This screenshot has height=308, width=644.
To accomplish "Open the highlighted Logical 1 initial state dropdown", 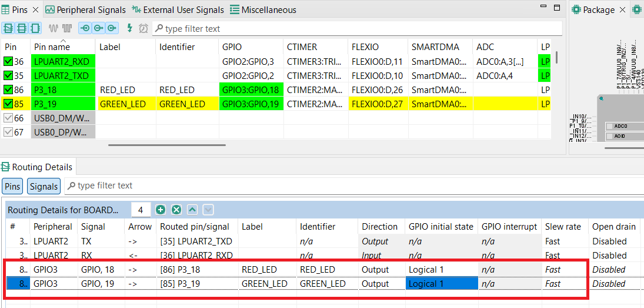I will coord(441,284).
